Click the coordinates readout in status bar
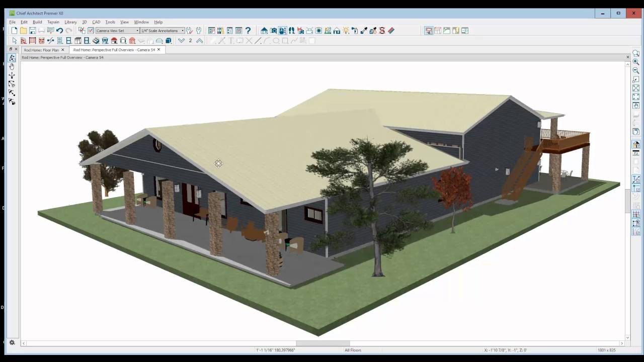 coord(506,350)
